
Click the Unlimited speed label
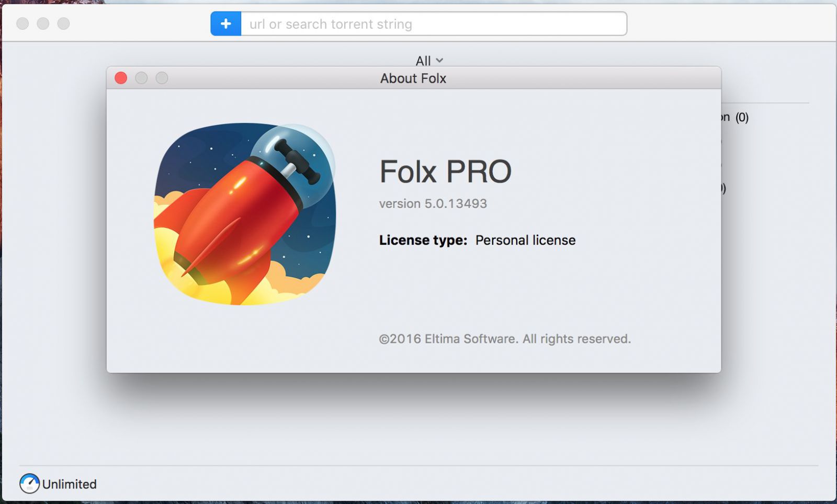tap(70, 484)
